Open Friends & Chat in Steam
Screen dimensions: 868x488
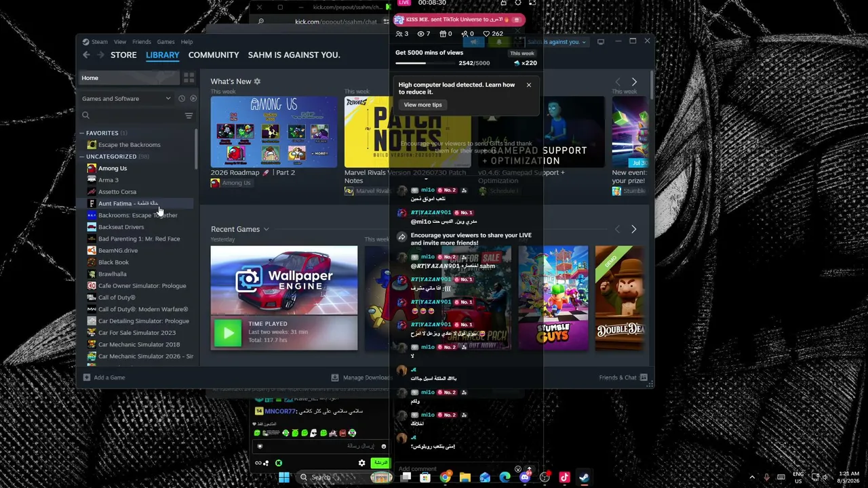[x=623, y=378]
